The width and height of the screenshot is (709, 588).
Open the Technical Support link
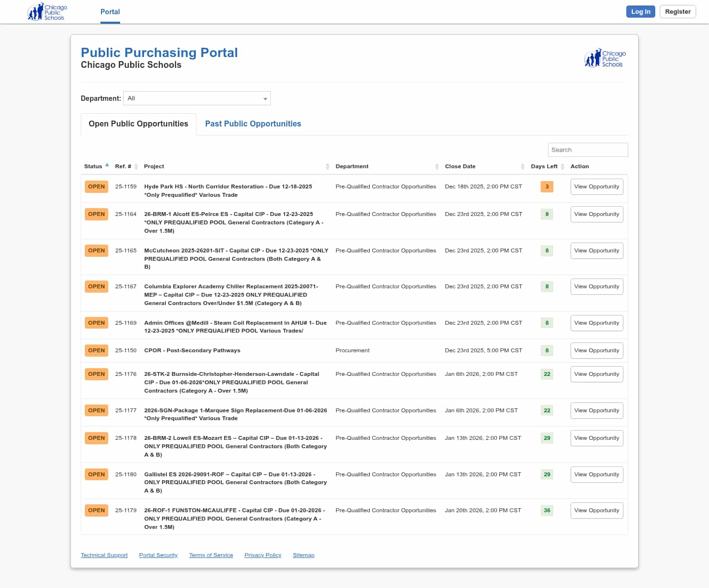click(x=104, y=555)
